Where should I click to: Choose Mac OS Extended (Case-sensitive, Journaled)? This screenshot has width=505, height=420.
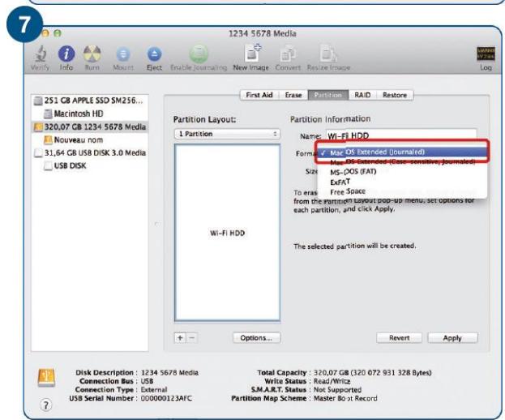tap(402, 161)
